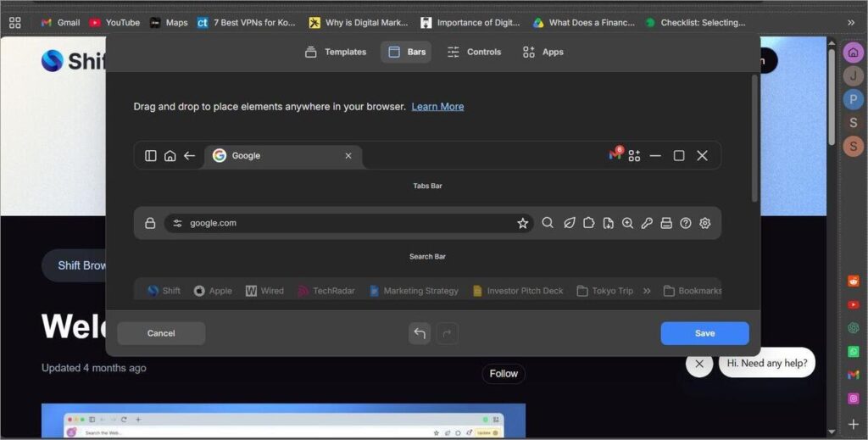Select the Google tab in the Tabs Bar
Viewport: 868px width, 440px height.
tap(283, 156)
